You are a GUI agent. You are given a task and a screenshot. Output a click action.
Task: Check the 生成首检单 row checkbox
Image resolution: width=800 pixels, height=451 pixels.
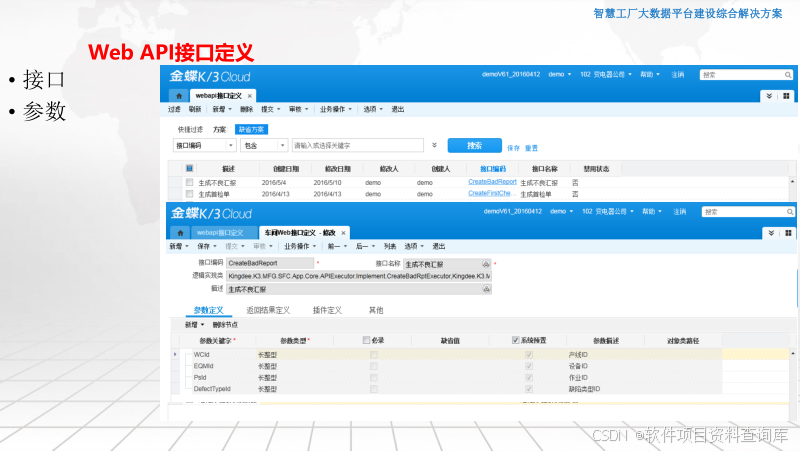pos(189,194)
